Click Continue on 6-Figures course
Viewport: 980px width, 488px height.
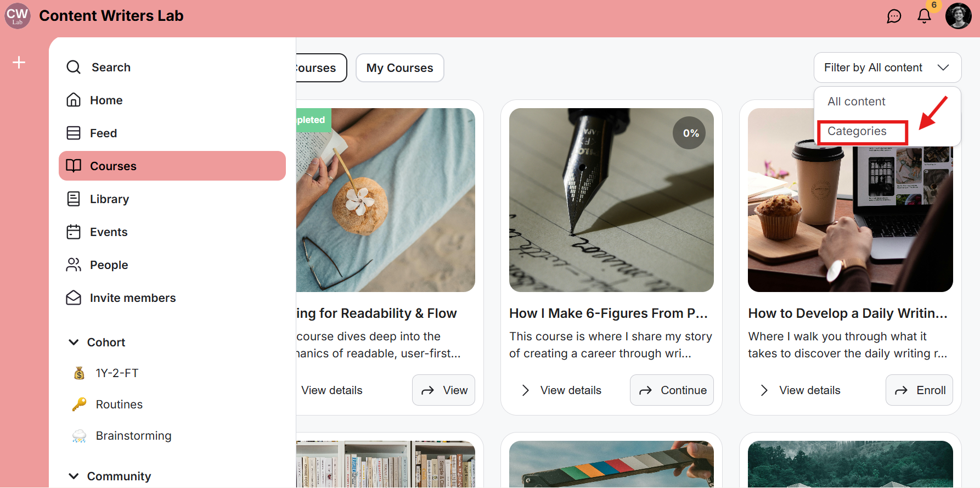672,390
